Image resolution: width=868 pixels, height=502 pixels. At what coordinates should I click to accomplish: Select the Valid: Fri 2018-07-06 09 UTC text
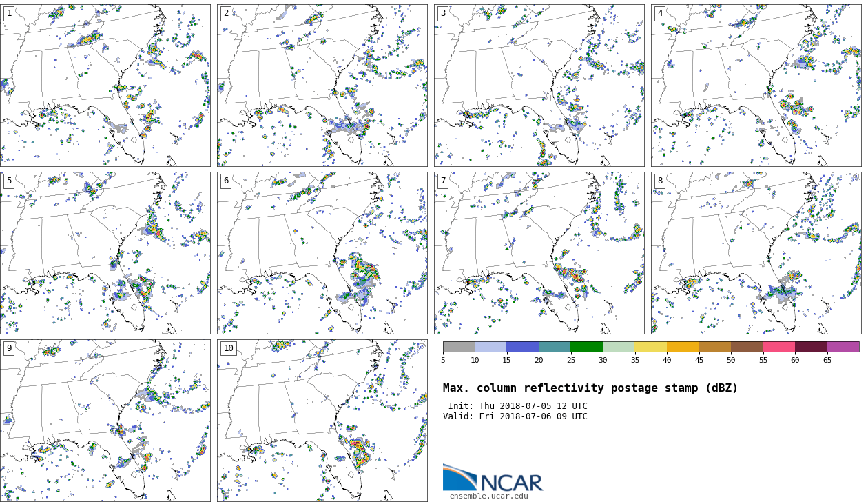click(515, 416)
